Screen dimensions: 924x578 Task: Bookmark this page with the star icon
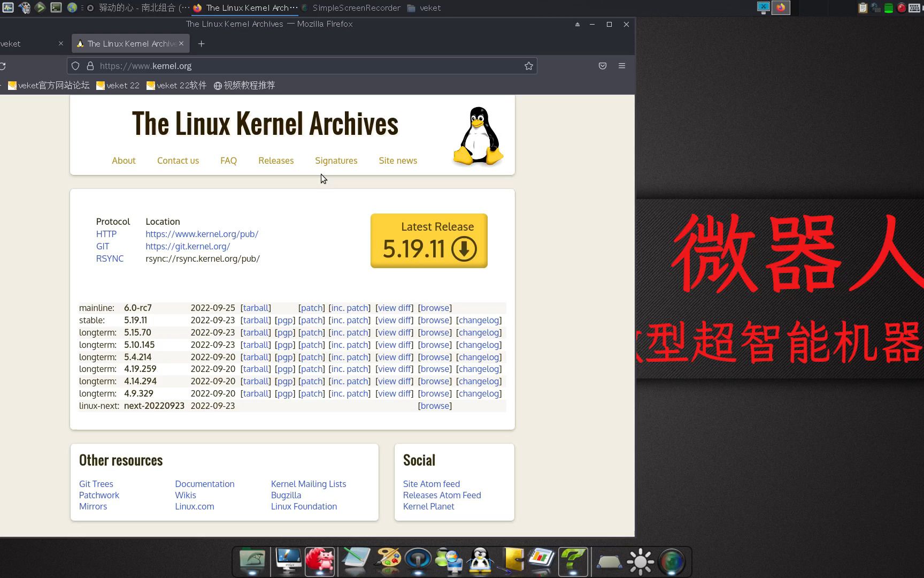tap(529, 66)
